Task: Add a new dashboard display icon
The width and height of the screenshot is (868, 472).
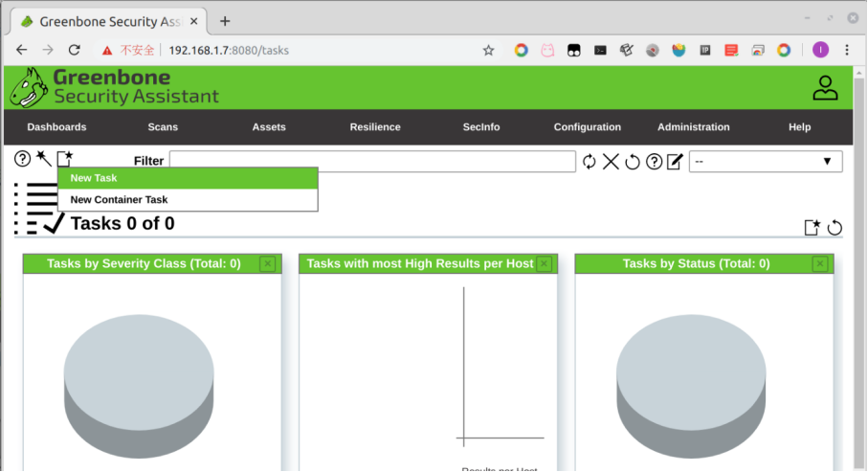Action: (812, 227)
